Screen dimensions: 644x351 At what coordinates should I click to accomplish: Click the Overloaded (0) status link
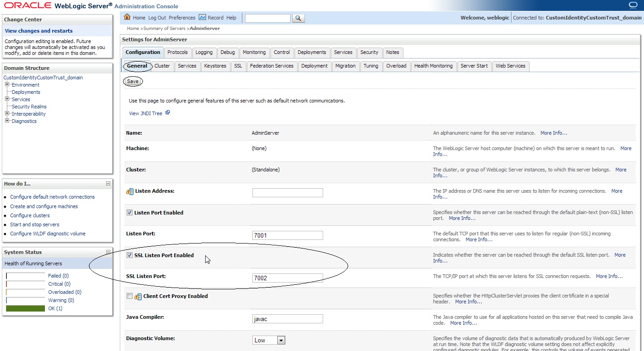point(65,292)
